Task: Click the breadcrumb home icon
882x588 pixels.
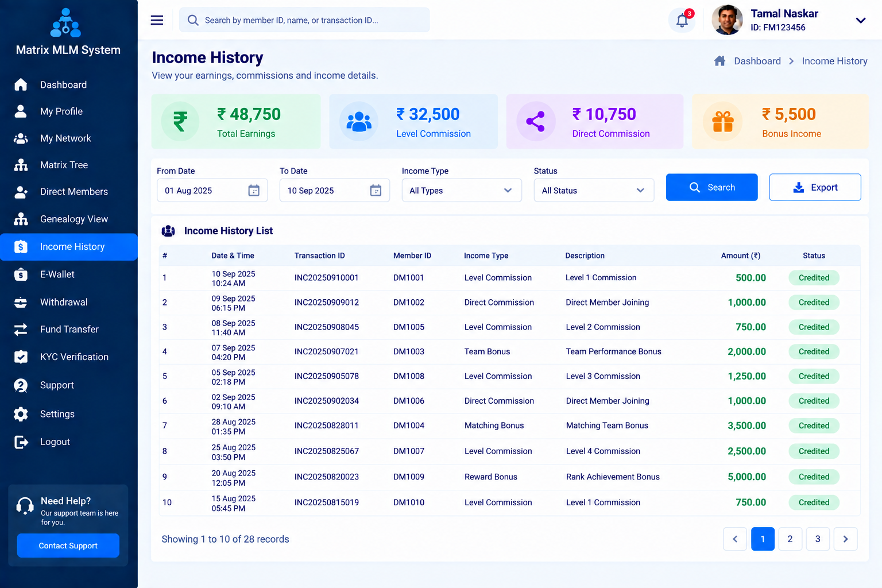Action: coord(719,61)
